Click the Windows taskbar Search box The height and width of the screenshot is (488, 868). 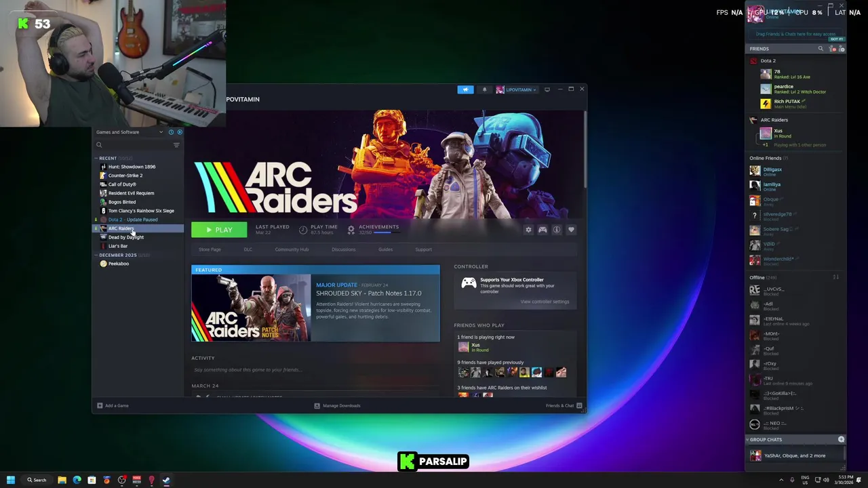click(x=36, y=481)
